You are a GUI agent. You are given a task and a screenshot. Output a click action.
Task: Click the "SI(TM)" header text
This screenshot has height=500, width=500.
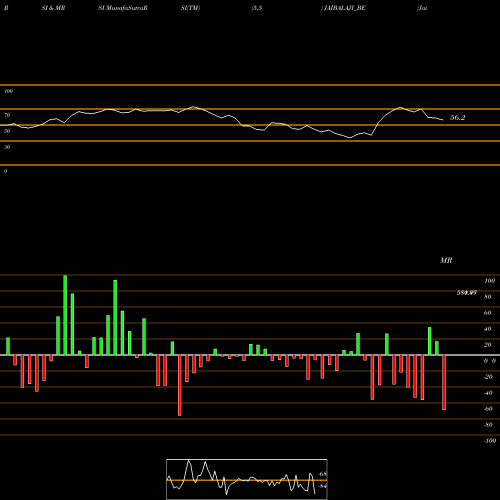pos(190,8)
